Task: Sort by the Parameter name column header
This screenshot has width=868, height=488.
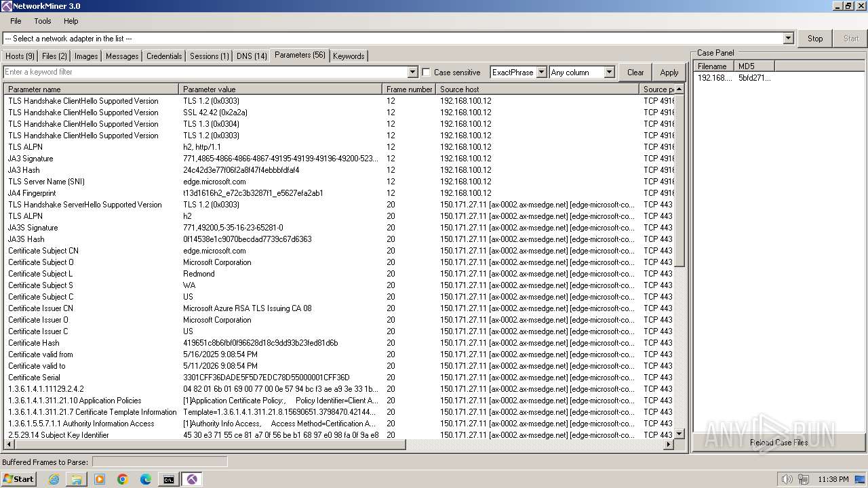Action: (92, 89)
